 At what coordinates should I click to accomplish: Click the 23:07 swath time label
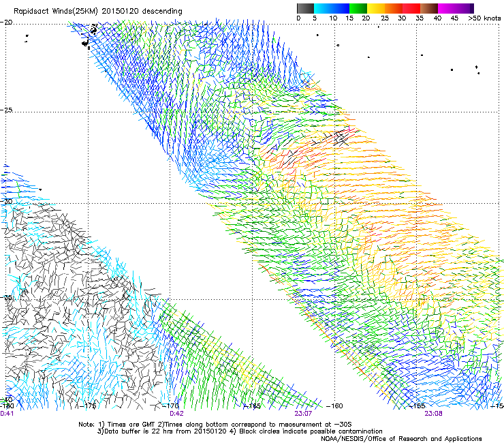tap(303, 414)
